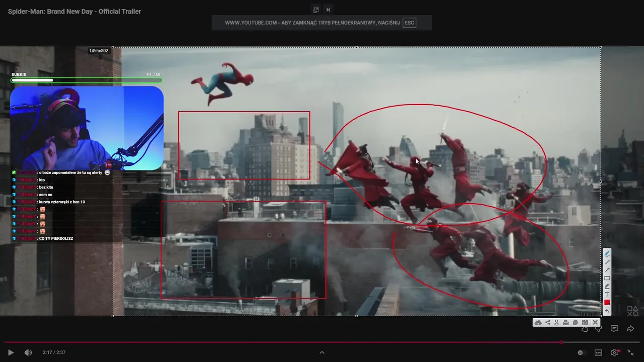Turn on subtitles in the player

pyautogui.click(x=598, y=352)
